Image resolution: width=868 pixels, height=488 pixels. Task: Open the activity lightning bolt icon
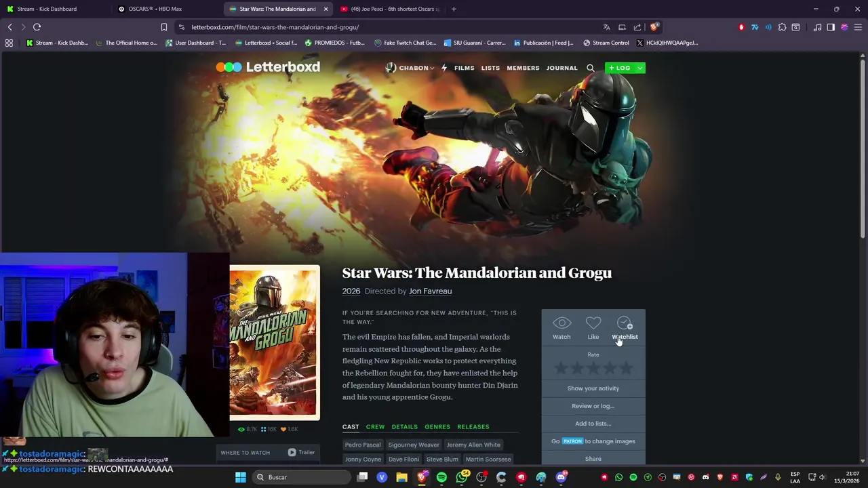(x=444, y=68)
